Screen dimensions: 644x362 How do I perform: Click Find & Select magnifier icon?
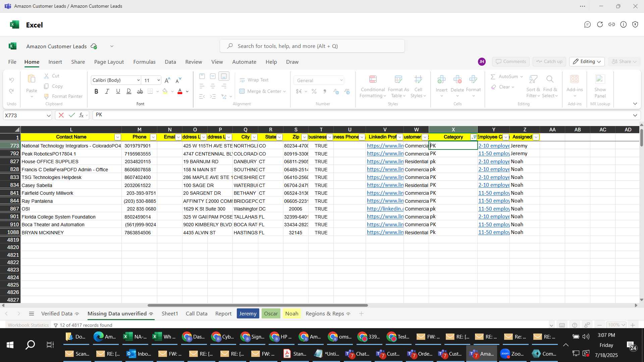[x=550, y=79]
